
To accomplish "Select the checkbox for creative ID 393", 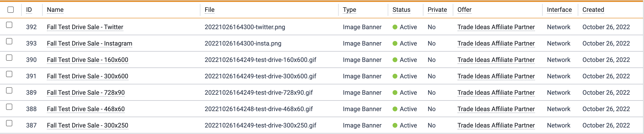I will pyautogui.click(x=9, y=41).
